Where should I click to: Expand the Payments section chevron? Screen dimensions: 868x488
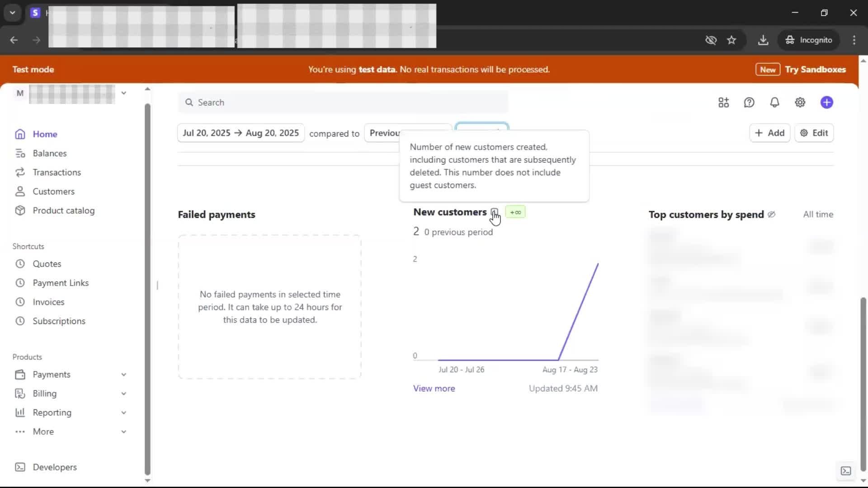[x=123, y=375]
